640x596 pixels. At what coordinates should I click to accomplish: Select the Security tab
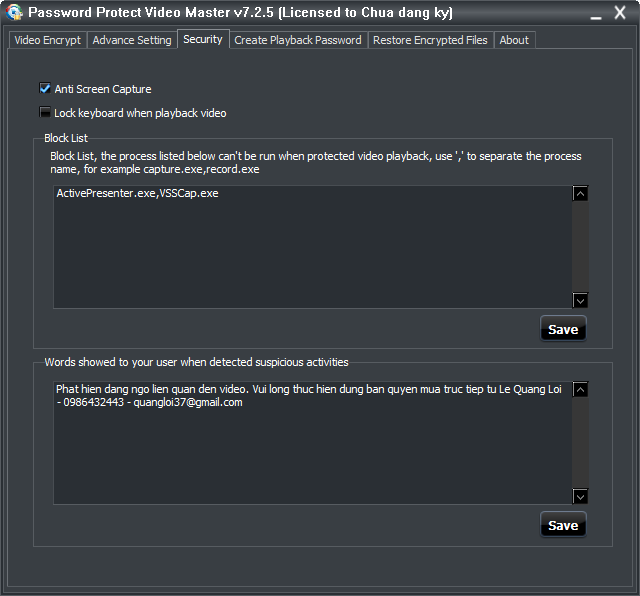coord(203,39)
